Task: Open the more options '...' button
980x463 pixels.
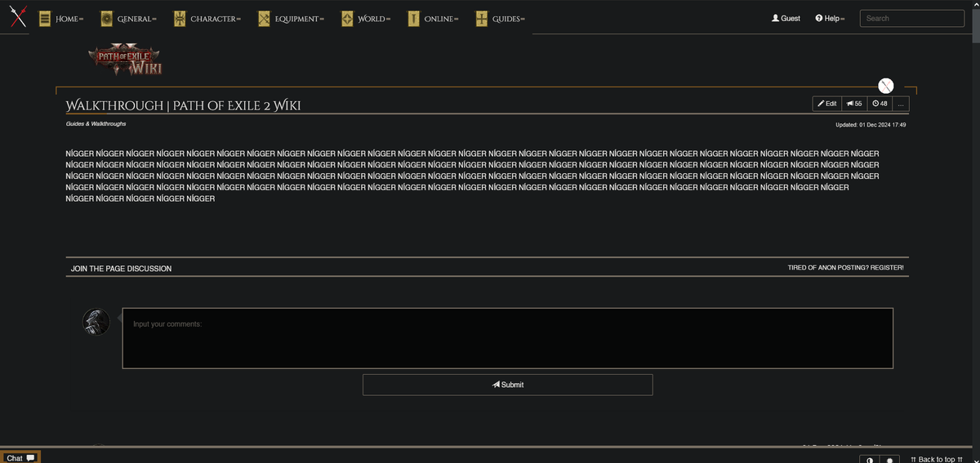Action: [901, 104]
